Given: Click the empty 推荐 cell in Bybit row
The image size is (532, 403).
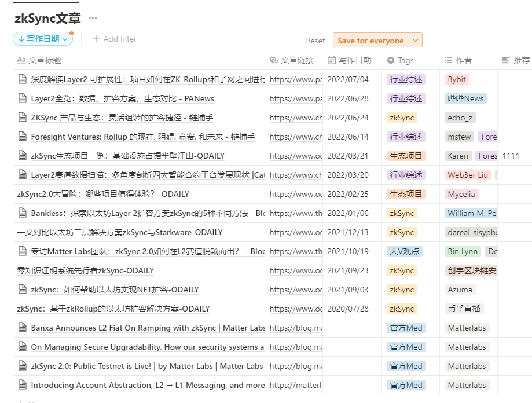Looking at the screenshot, I should tap(515, 79).
